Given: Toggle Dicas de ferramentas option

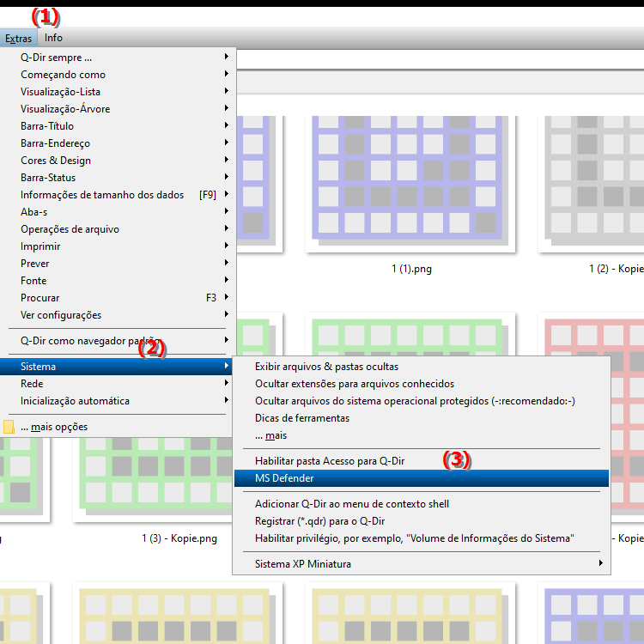Looking at the screenshot, I should (x=422, y=418).
